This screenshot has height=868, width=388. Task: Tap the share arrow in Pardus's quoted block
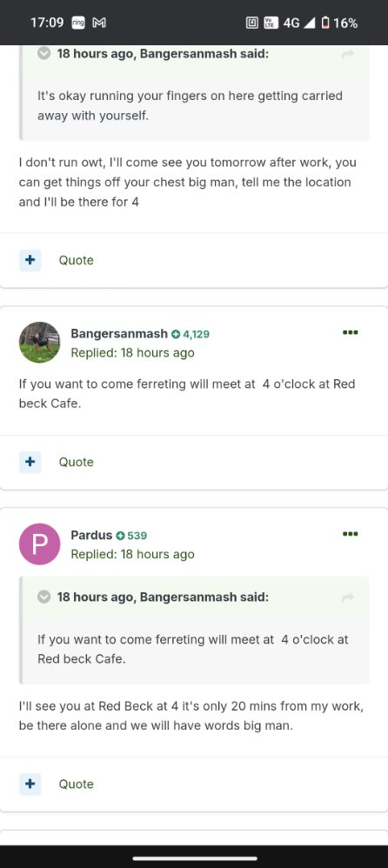pyautogui.click(x=348, y=598)
